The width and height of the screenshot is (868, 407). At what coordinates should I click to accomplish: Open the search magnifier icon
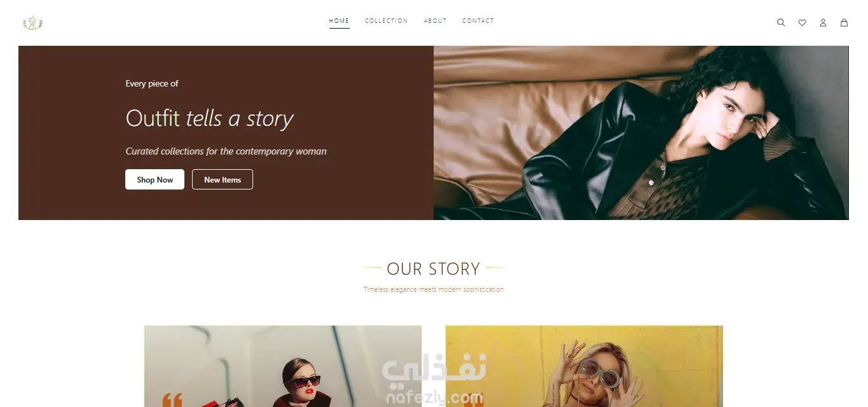(x=781, y=22)
